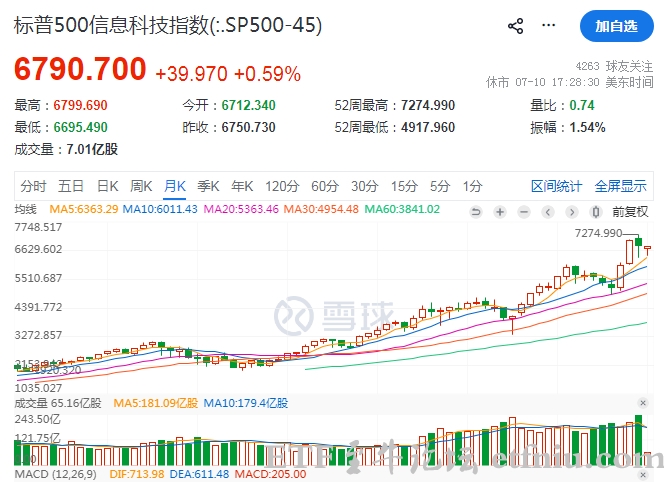Choose the 5分 interval tab
Screen dimensions: 669x482
[x=440, y=186]
